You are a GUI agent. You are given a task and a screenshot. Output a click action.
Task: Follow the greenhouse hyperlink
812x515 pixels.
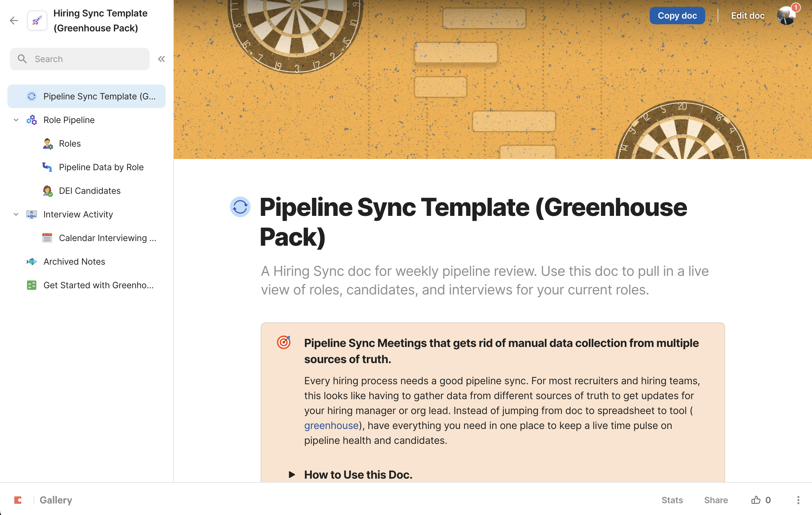tap(331, 426)
